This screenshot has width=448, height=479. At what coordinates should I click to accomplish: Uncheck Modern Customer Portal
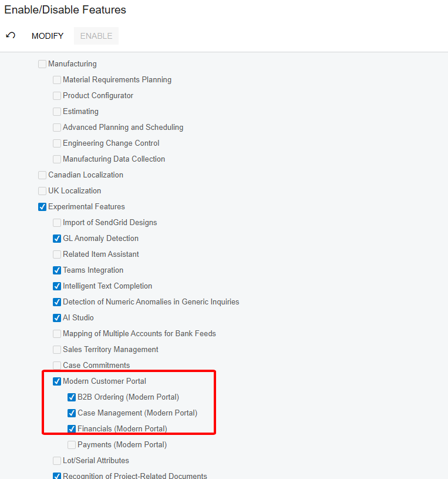(56, 381)
